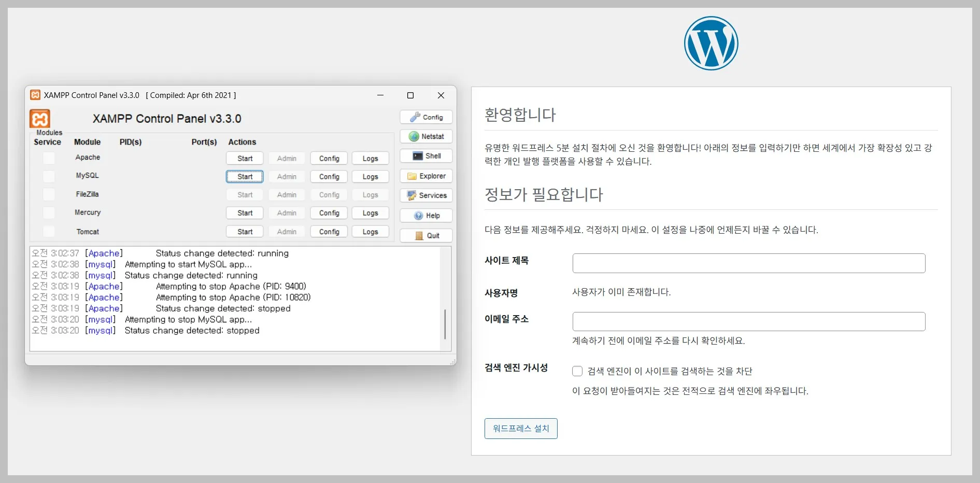The image size is (980, 483).
Task: Toggle the Mercury service checkbox
Action: pyautogui.click(x=49, y=212)
